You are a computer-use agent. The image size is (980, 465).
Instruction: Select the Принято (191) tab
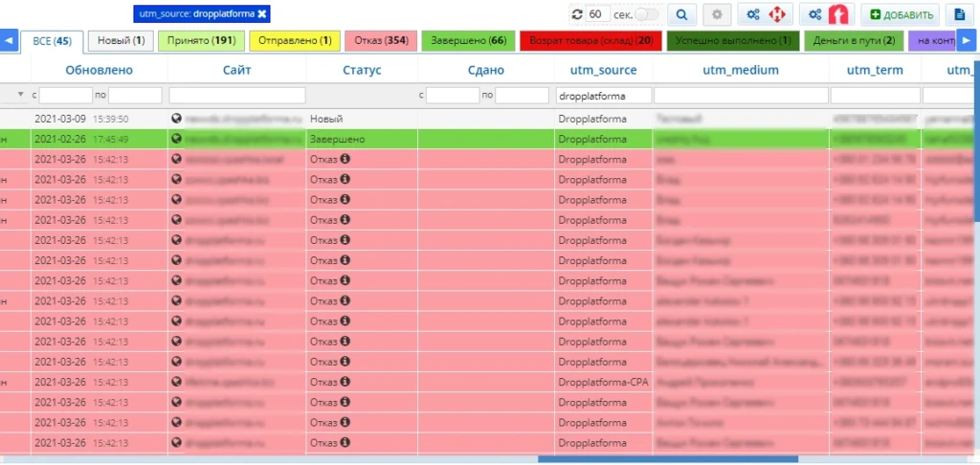201,40
